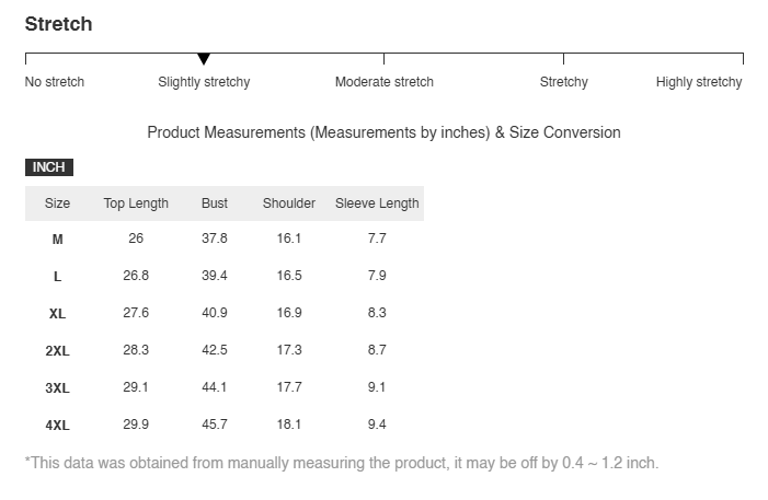
Task: Click the 'Moderate stretch' scale label
Action: [x=384, y=82]
